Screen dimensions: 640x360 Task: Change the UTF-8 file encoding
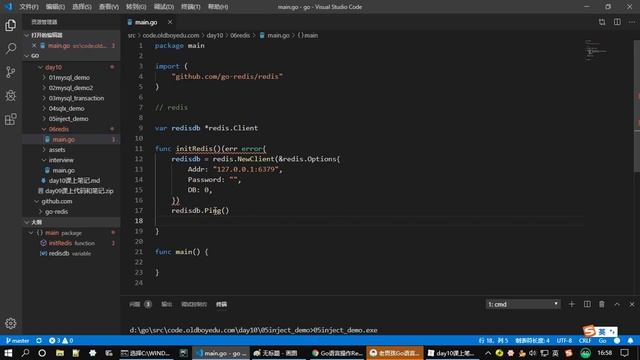(x=564, y=340)
